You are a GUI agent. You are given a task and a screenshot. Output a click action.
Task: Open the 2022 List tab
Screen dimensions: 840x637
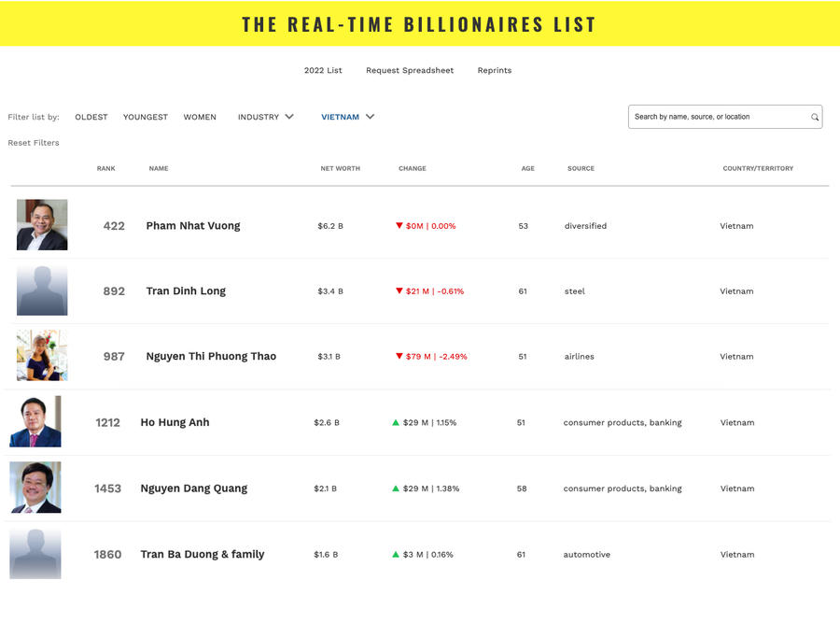[323, 70]
